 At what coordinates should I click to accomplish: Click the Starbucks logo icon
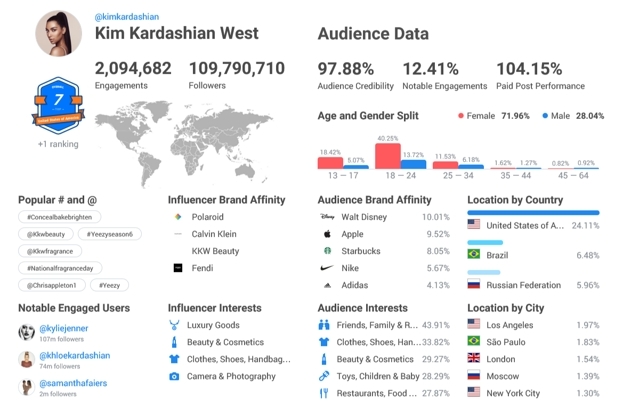(327, 251)
